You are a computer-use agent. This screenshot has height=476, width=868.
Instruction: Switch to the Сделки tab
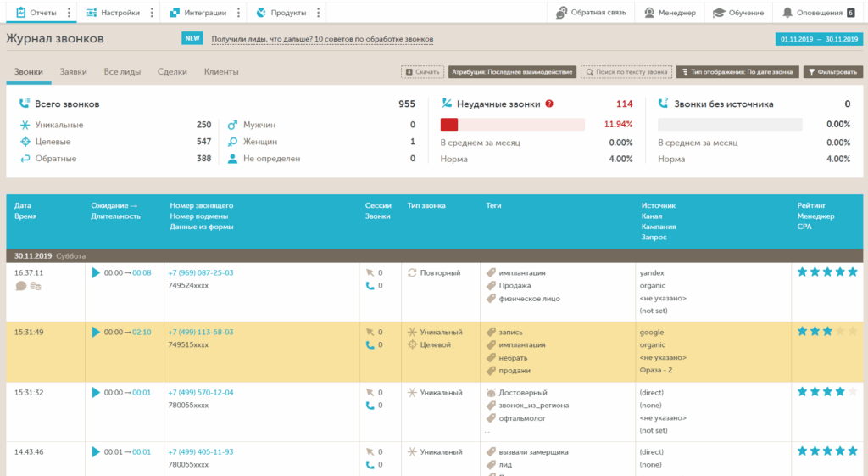pyautogui.click(x=172, y=71)
